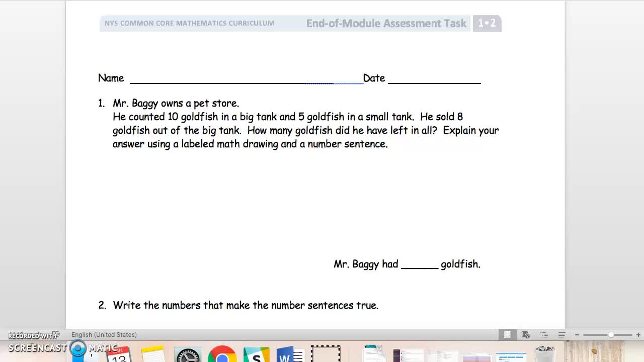Switch to Draft view icon
Screen dimensions: 644x362
coord(561,335)
